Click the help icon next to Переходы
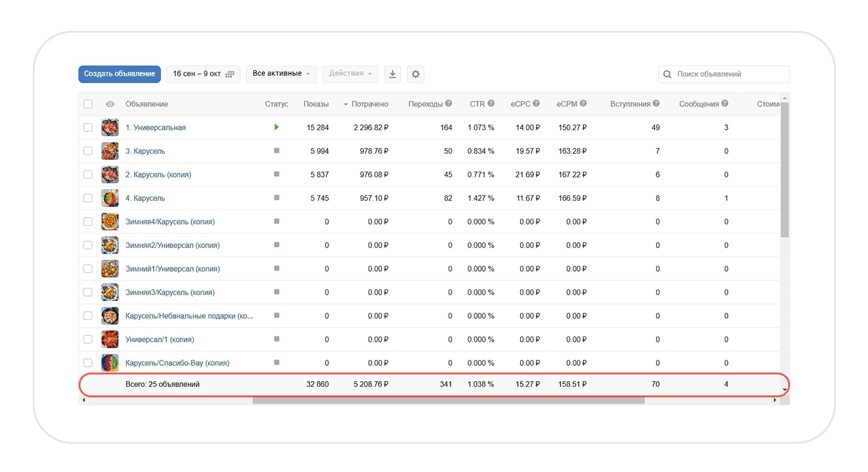Viewport: 868px width, 472px height. point(449,104)
